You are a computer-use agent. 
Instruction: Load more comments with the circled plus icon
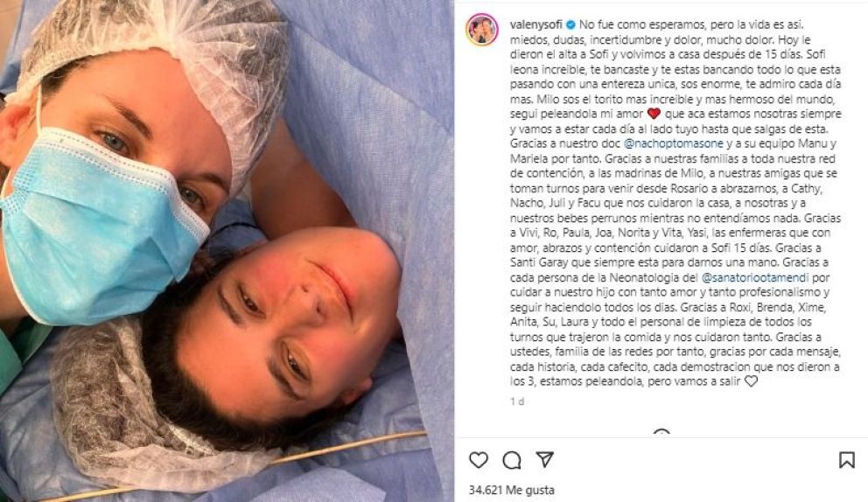pyautogui.click(x=661, y=432)
